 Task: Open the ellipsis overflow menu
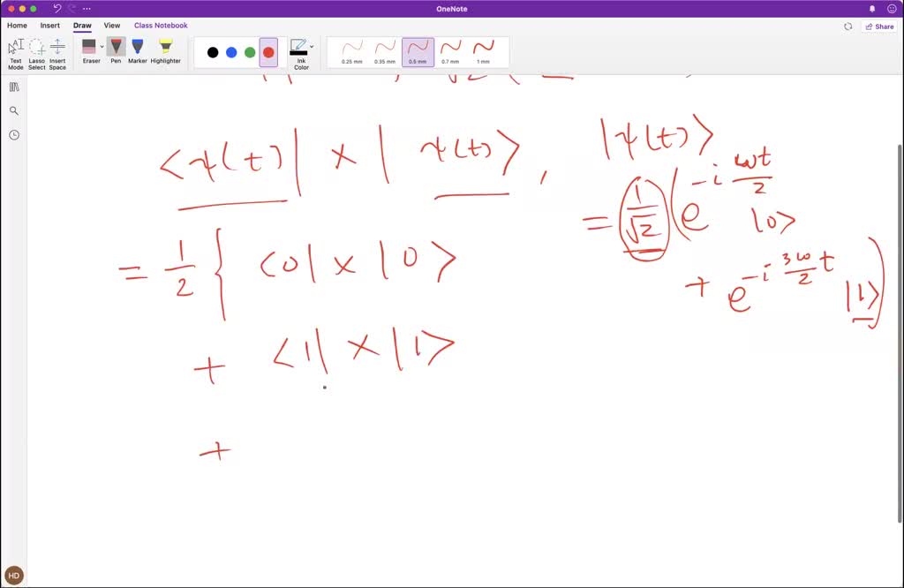pyautogui.click(x=87, y=9)
